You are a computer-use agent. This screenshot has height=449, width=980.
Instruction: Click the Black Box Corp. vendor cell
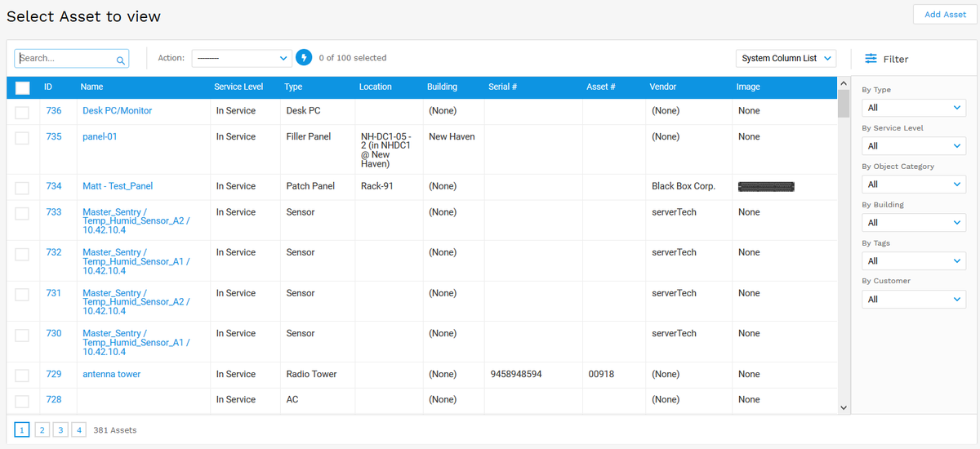click(x=684, y=186)
